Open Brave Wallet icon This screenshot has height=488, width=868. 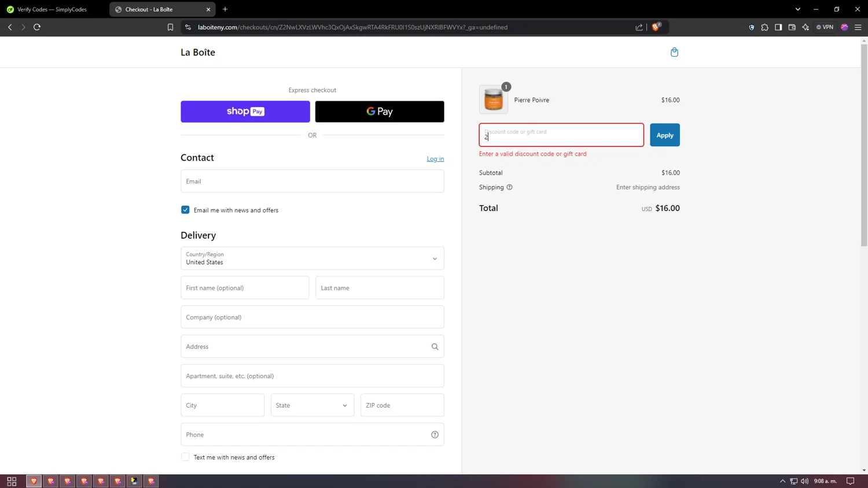pos(792,27)
